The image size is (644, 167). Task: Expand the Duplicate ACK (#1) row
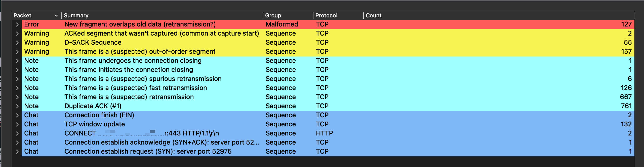pos(17,106)
